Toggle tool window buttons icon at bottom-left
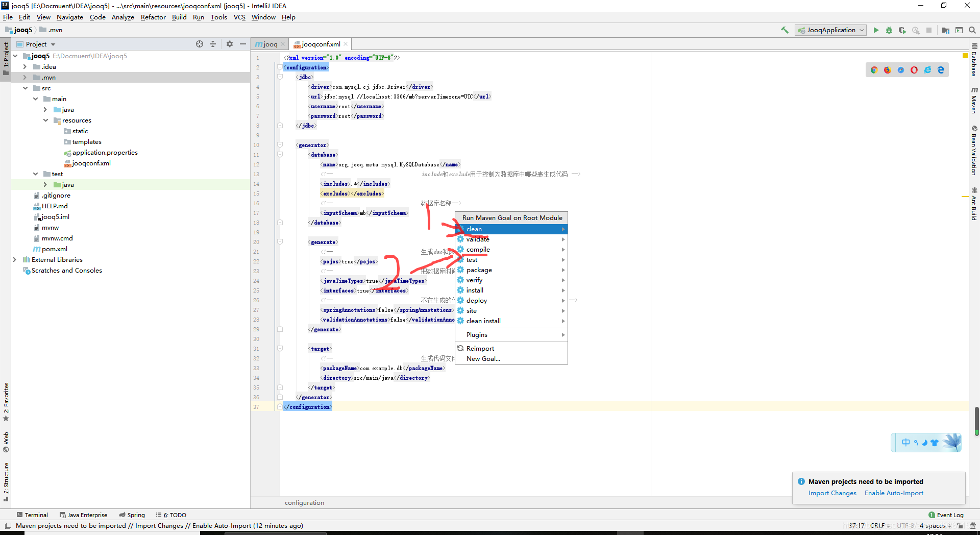 [x=8, y=525]
